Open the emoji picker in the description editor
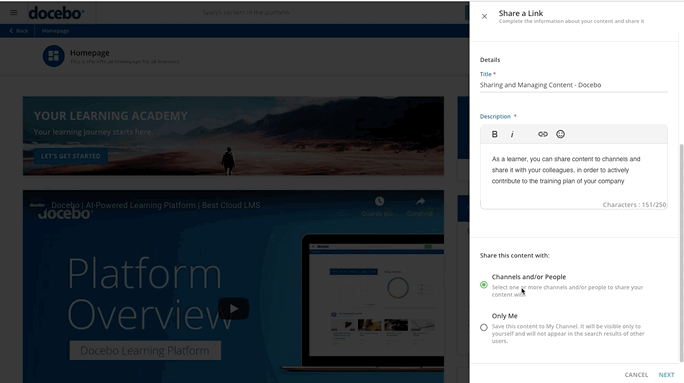Image resolution: width=684 pixels, height=383 pixels. click(561, 134)
